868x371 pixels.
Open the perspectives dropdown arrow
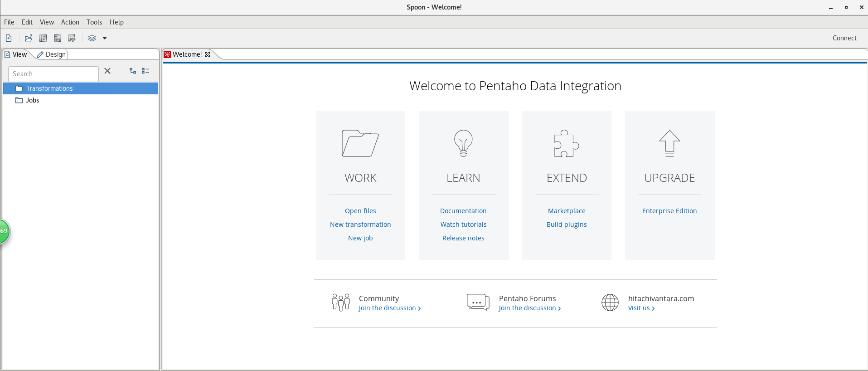coord(105,38)
